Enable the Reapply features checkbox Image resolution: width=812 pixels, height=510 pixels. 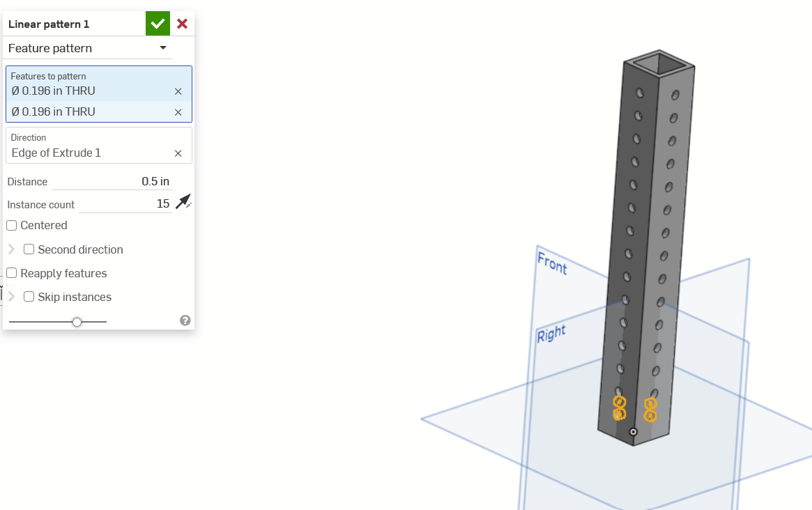pyautogui.click(x=11, y=273)
